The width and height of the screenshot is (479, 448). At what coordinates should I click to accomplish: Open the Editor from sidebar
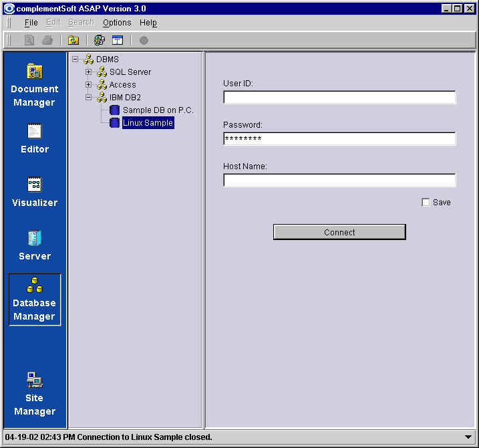coord(35,138)
